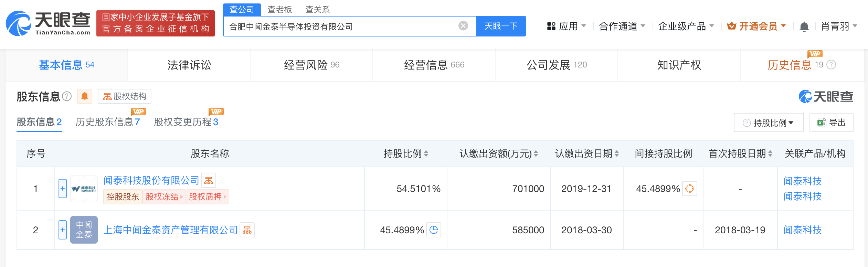868x267 pixels.
Task: Select the 股东信息 2 sub-tab
Action: click(39, 122)
